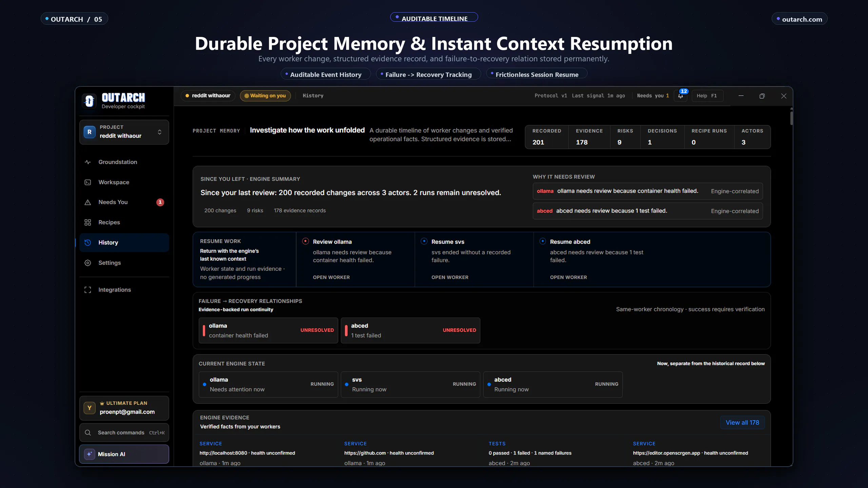Select svs running engine state card
Viewport: 868px width, 488px height.
pos(410,384)
